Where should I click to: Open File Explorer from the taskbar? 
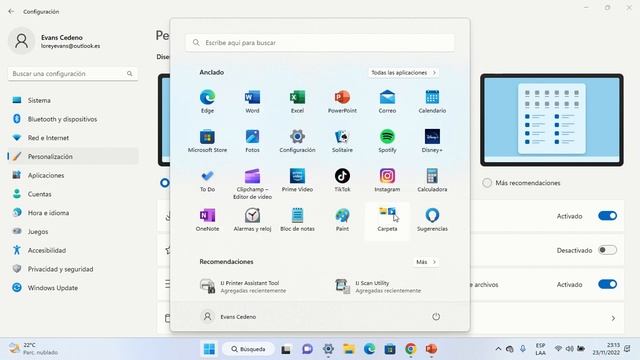click(349, 349)
